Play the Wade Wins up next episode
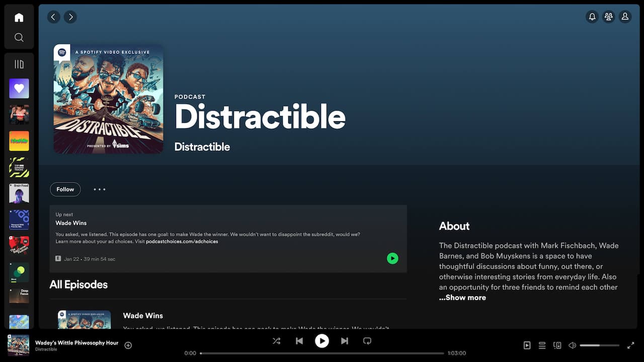The width and height of the screenshot is (644, 362). click(x=392, y=258)
